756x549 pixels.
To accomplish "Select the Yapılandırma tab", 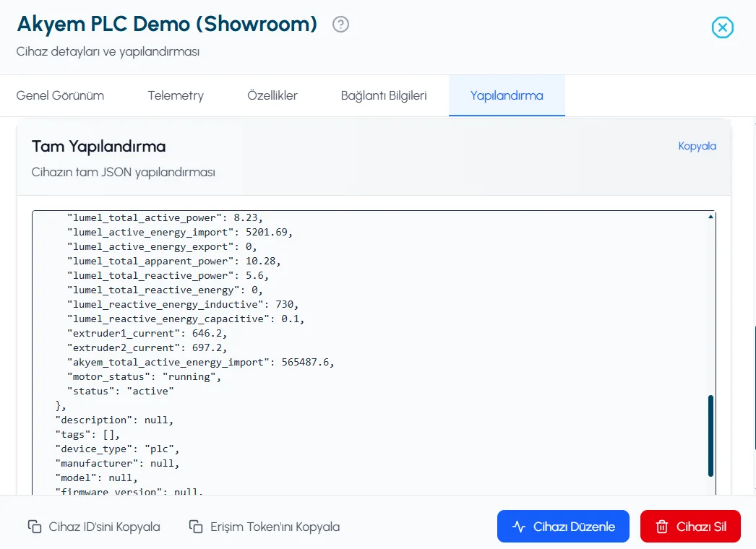I will click(x=507, y=95).
